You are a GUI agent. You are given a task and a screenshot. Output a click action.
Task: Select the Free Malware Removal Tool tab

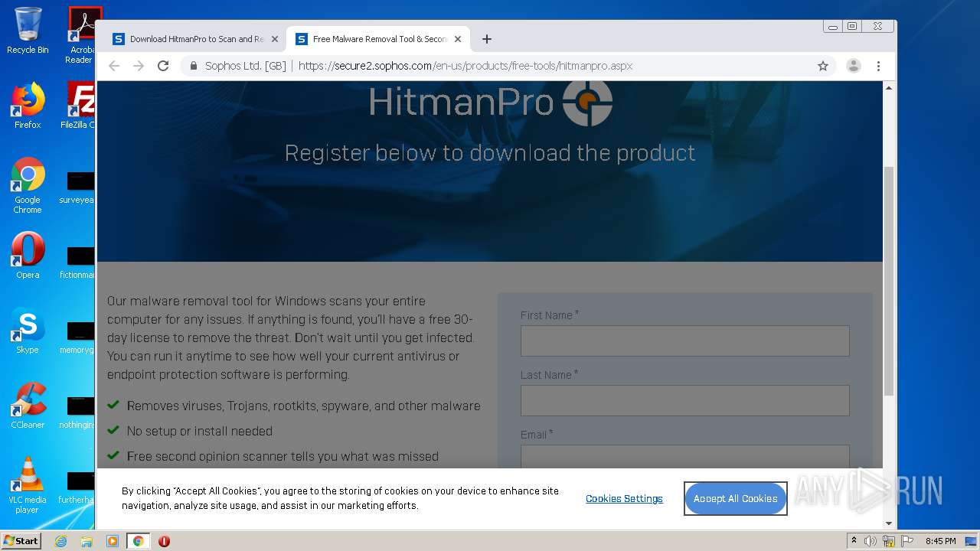[x=378, y=39]
